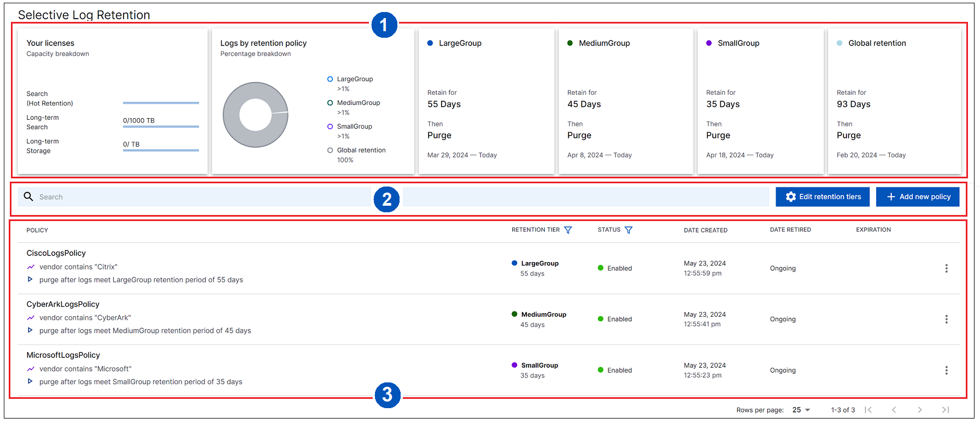This screenshot has height=424, width=980.
Task: Click 93 Days value in Global retention card
Action: [853, 104]
